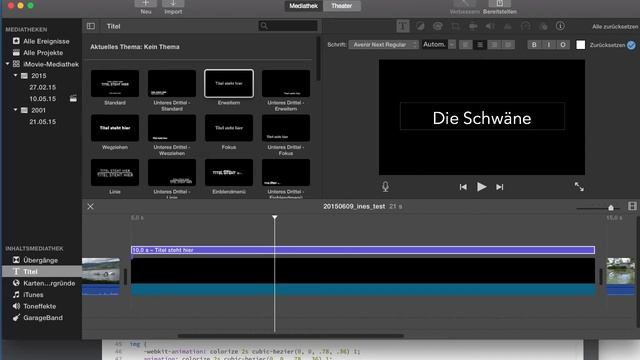The width and height of the screenshot is (640, 360).
Task: Select the Standard title thumbnail
Action: (115, 84)
